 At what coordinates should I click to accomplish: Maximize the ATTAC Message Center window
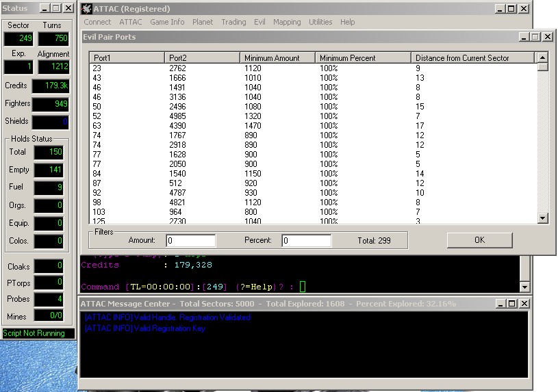click(511, 304)
